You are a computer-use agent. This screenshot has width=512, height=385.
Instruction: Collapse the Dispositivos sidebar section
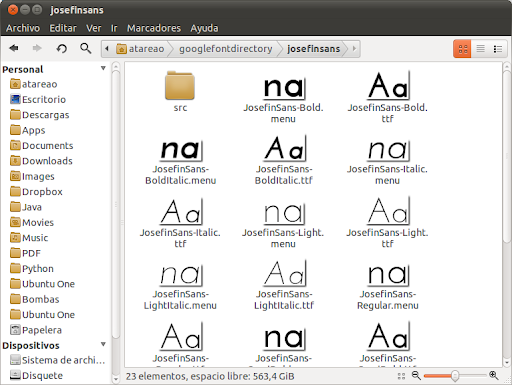pyautogui.click(x=103, y=344)
